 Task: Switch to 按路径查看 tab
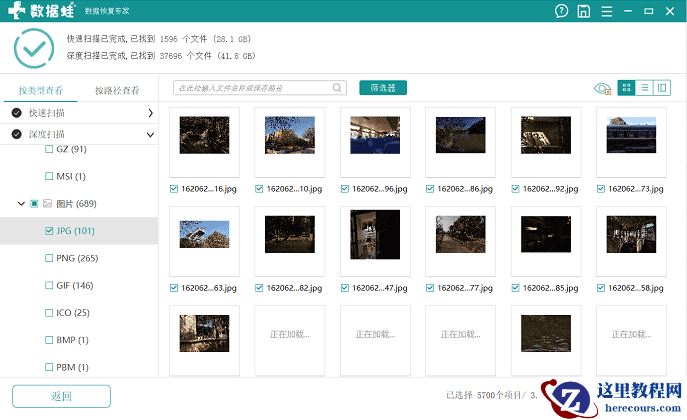pos(117,90)
